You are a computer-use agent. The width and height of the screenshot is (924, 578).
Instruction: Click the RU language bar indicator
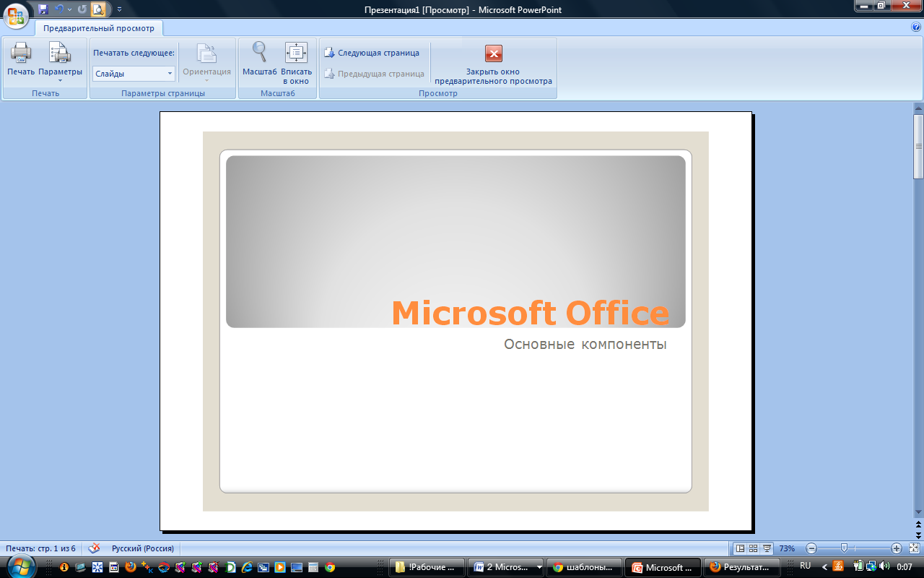806,566
